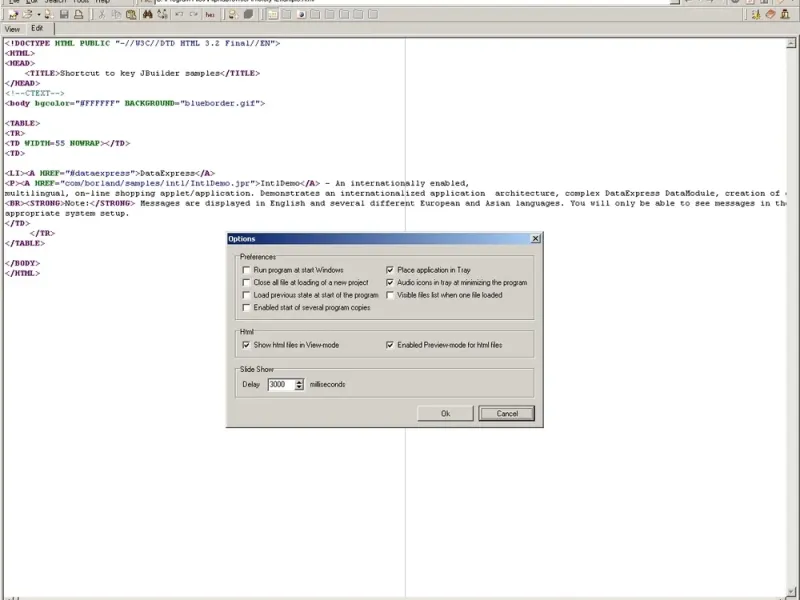Image resolution: width=800 pixels, height=600 pixels.
Task: Click the IntlDemo.jpr code line
Action: click(237, 183)
